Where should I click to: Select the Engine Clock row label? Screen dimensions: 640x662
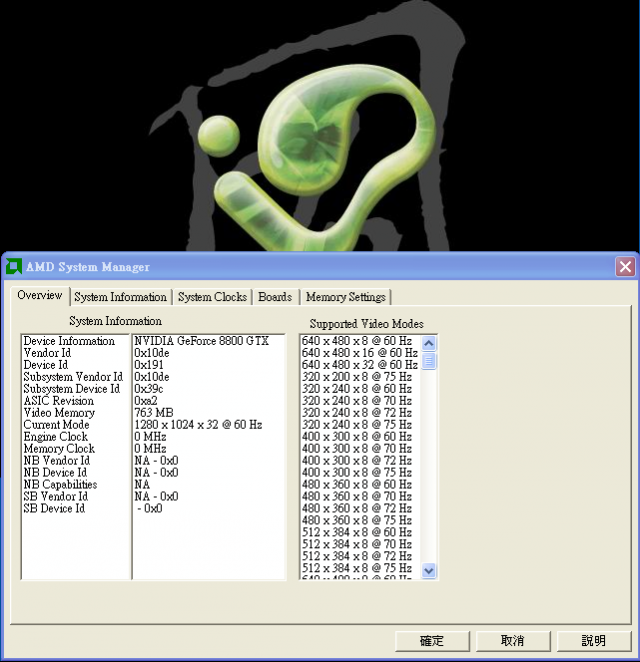coord(56,437)
